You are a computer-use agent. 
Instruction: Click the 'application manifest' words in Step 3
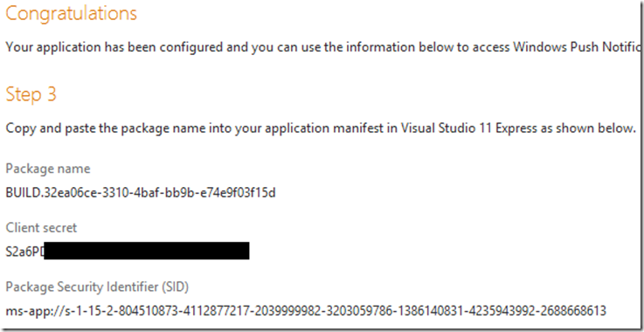[312, 128]
